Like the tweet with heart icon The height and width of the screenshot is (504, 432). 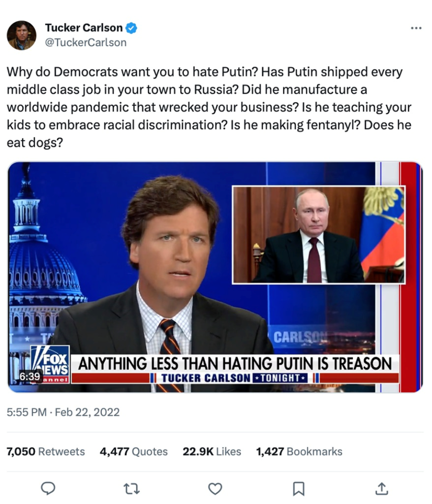(x=215, y=489)
